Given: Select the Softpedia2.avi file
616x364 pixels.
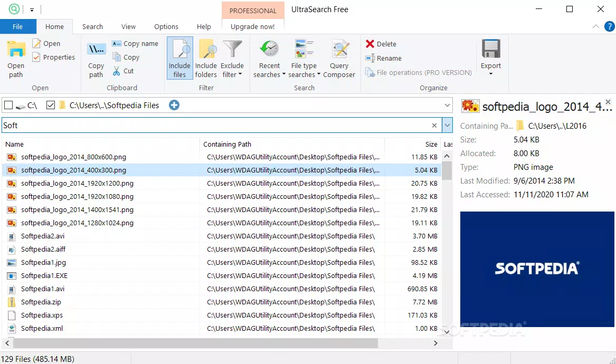Looking at the screenshot, I should tap(222, 236).
